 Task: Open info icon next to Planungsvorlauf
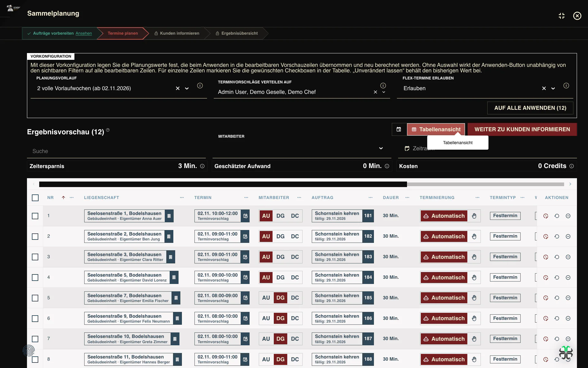coord(200,86)
